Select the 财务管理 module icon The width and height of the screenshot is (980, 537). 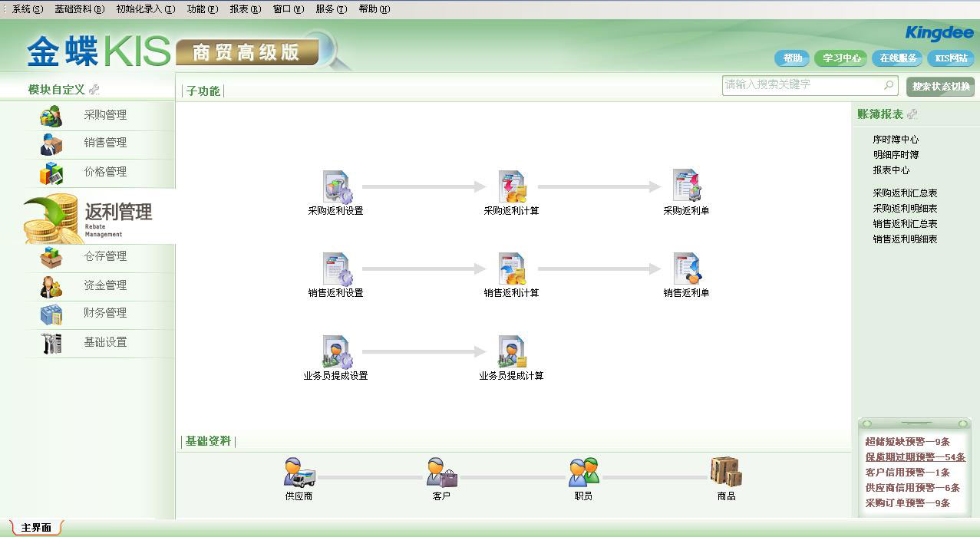click(51, 315)
